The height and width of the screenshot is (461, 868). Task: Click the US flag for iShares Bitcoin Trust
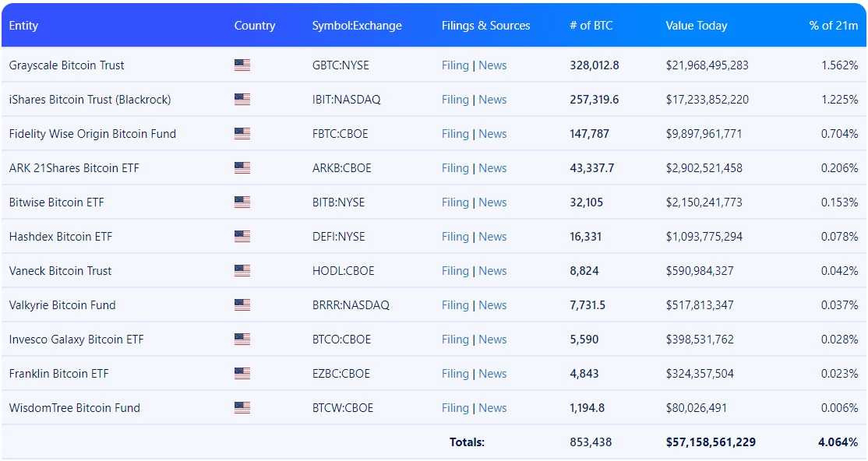(x=242, y=100)
